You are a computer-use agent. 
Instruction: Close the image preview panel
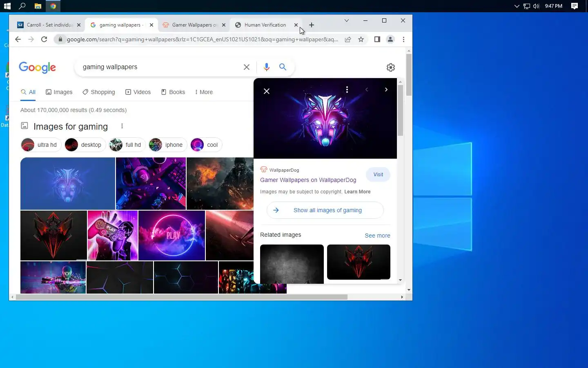267,91
